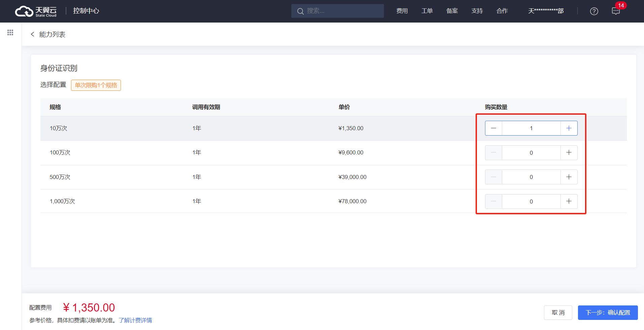Open the apps grid menu icon
This screenshot has height=330, width=644.
click(x=10, y=33)
